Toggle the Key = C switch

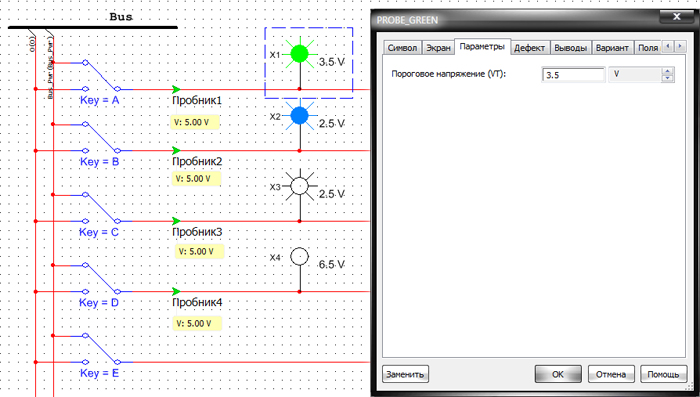pos(101,208)
